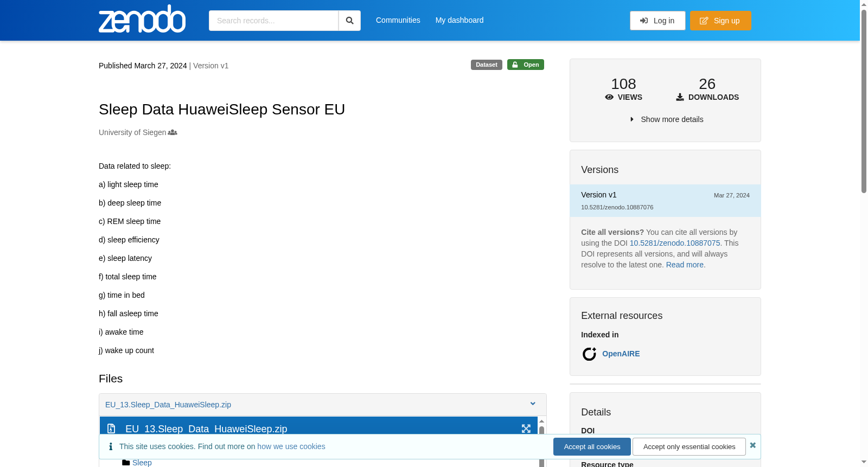The width and height of the screenshot is (868, 467).
Task: Click the zip file icon in preview header
Action: point(111,428)
